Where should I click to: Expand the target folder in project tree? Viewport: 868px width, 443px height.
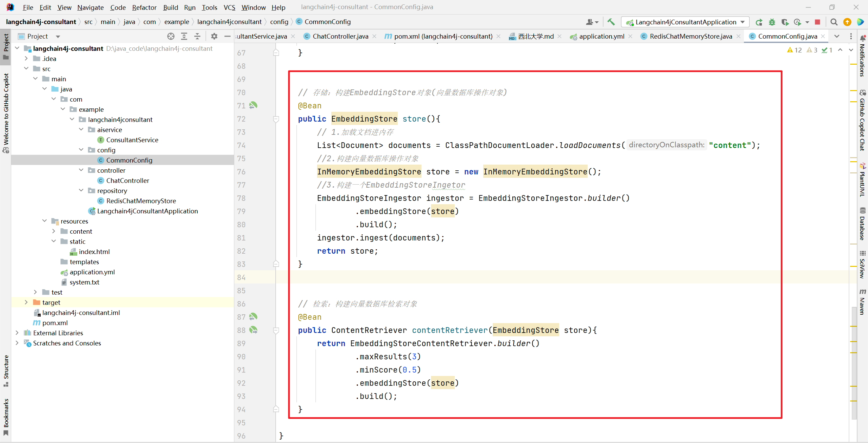coord(26,302)
